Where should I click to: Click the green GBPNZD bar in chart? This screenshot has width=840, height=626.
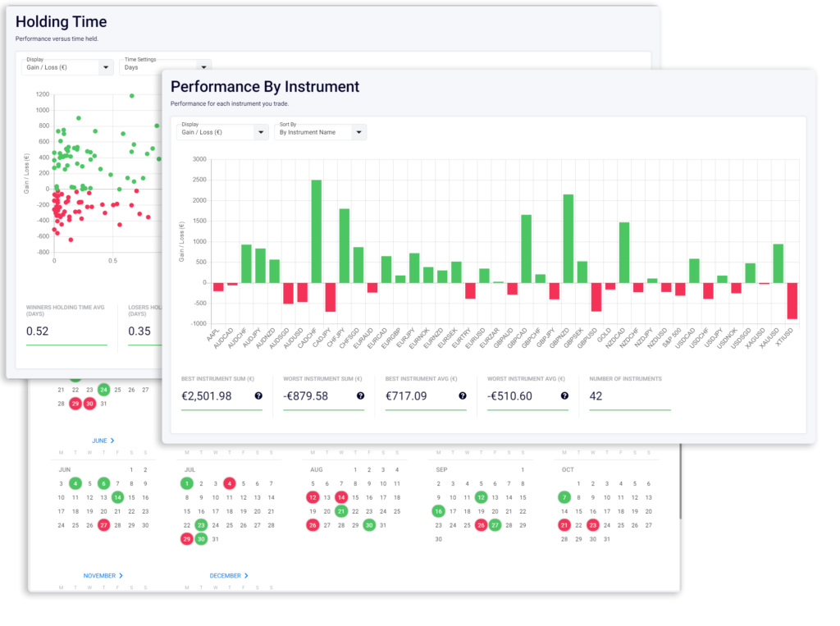(568, 238)
